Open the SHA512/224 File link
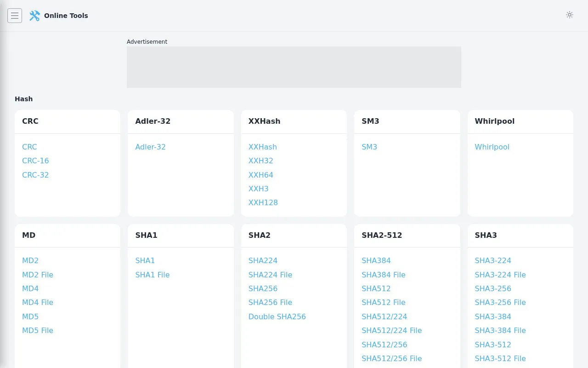Image resolution: width=588 pixels, height=368 pixels. click(392, 330)
